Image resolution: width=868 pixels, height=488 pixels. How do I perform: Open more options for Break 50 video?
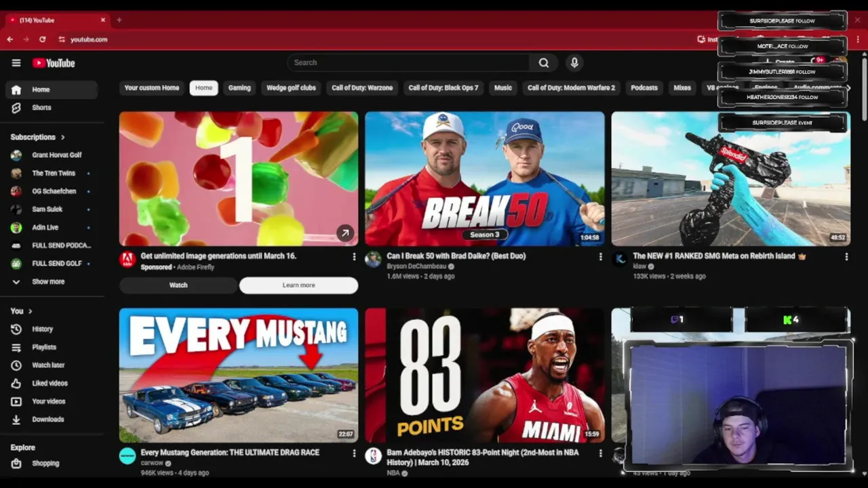[600, 257]
